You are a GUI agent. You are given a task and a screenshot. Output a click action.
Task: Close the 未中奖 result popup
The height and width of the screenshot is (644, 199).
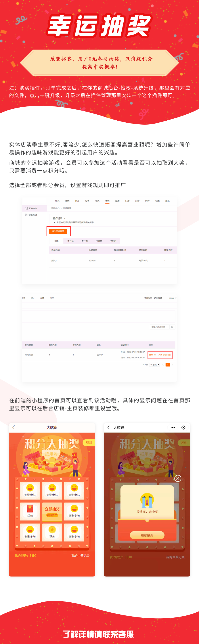click(178, 478)
